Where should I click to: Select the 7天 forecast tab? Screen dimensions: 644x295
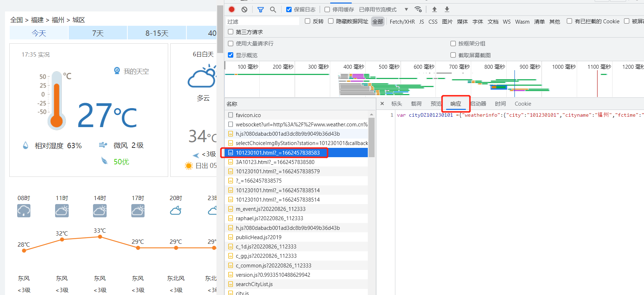pyautogui.click(x=98, y=33)
